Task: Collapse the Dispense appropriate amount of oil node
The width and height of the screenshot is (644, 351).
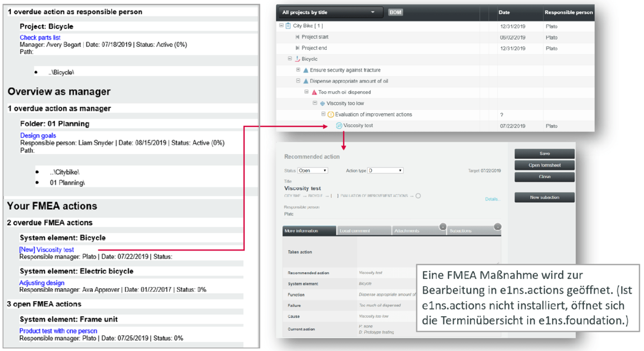Action: pyautogui.click(x=298, y=81)
